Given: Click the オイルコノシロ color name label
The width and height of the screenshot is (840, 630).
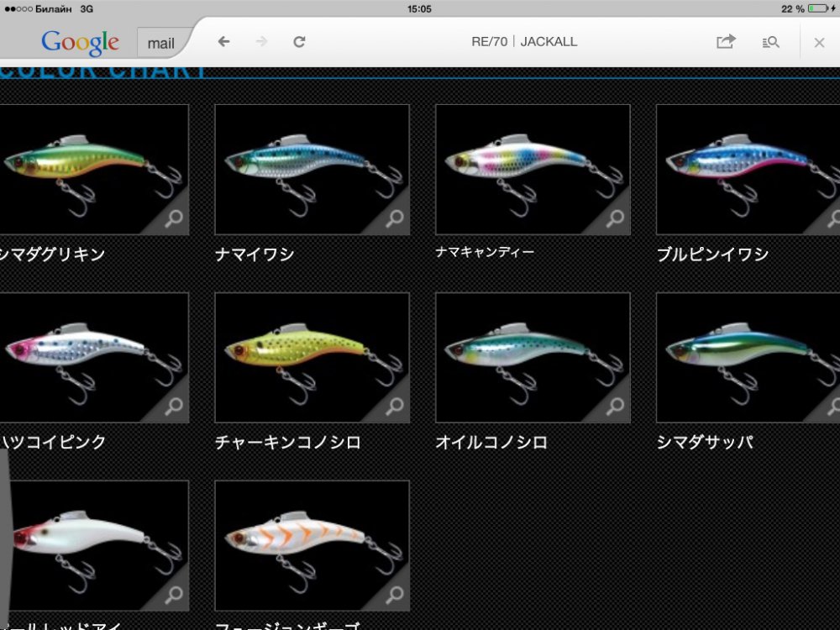Looking at the screenshot, I should 491,442.
